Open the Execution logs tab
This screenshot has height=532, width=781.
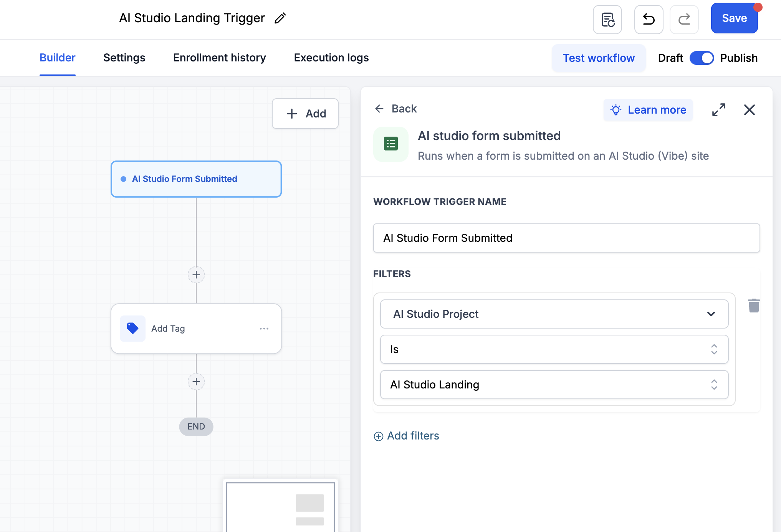point(331,58)
